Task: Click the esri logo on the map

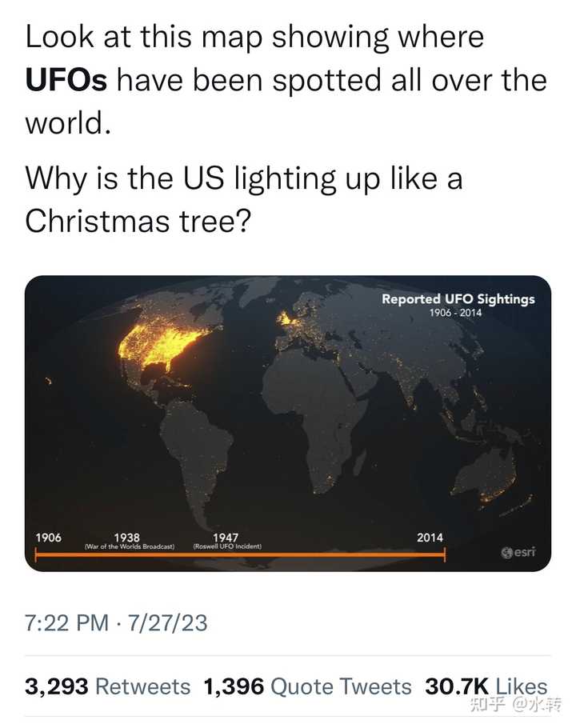Action: [x=518, y=552]
